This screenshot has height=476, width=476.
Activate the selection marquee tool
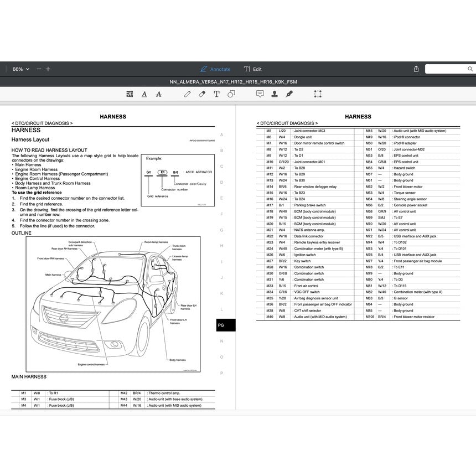click(318, 94)
